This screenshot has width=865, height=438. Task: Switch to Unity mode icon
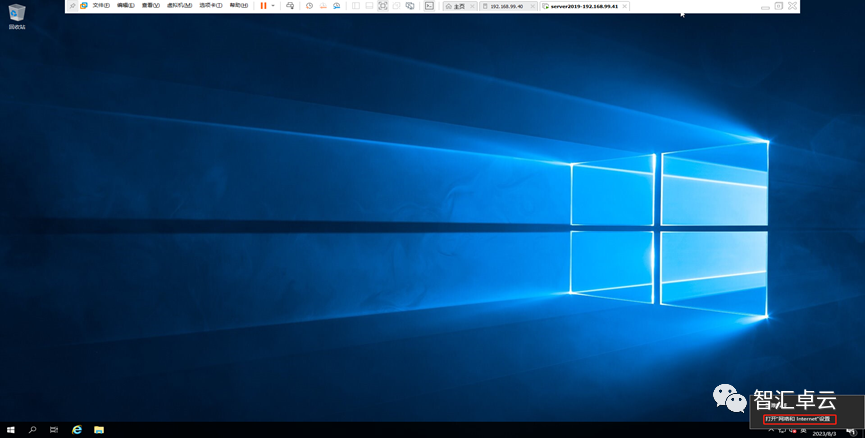point(396,6)
